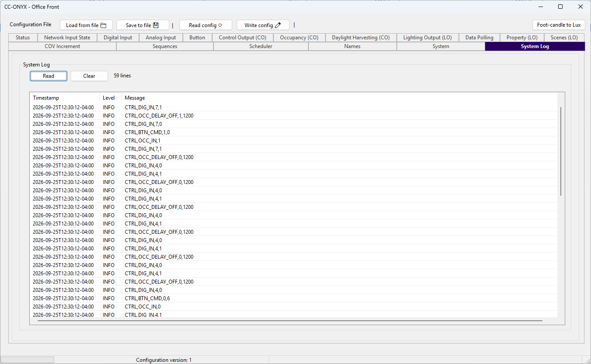Open the Data Polling tab
Image resolution: width=591 pixels, height=364 pixels.
click(x=479, y=38)
